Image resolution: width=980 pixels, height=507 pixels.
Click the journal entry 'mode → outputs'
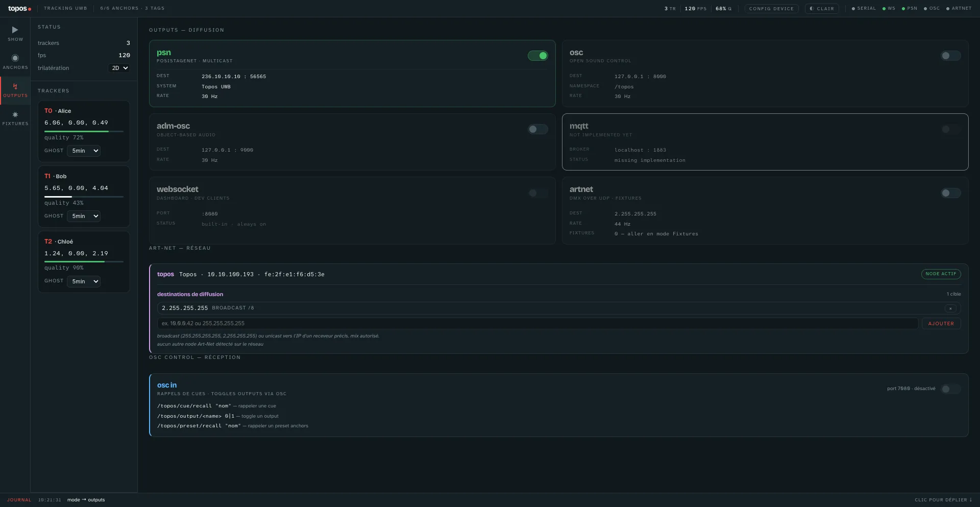click(x=86, y=500)
